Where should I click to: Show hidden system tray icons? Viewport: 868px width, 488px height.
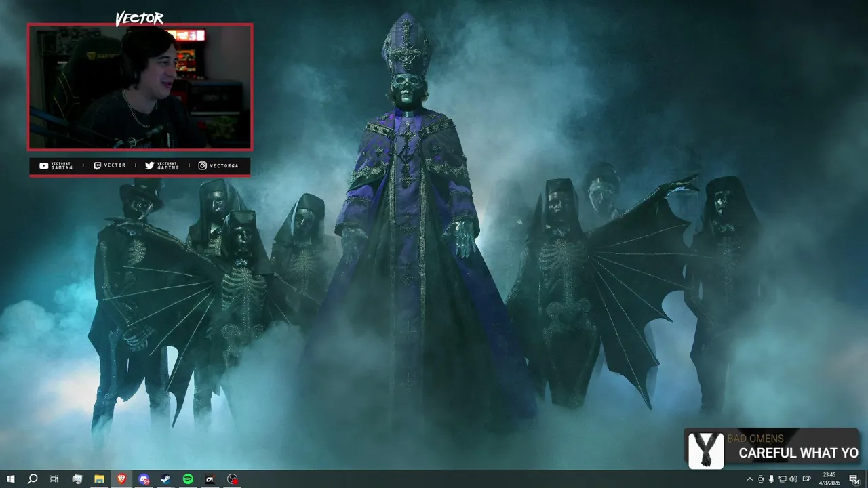tap(749, 479)
